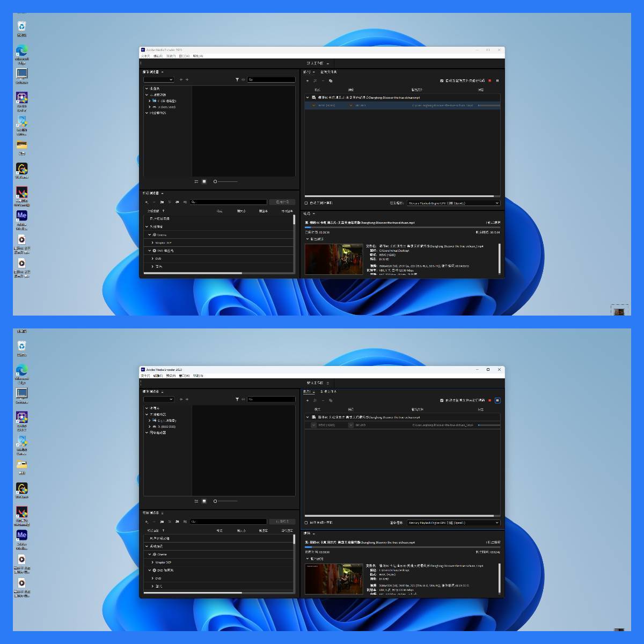Open Microsoft Edge icon on lower desktop

tap(21, 374)
